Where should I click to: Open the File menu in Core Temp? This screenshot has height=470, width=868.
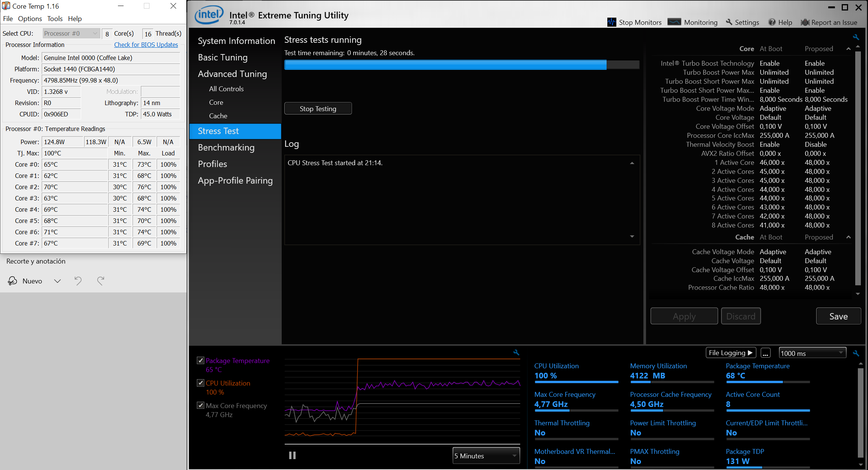[x=8, y=18]
